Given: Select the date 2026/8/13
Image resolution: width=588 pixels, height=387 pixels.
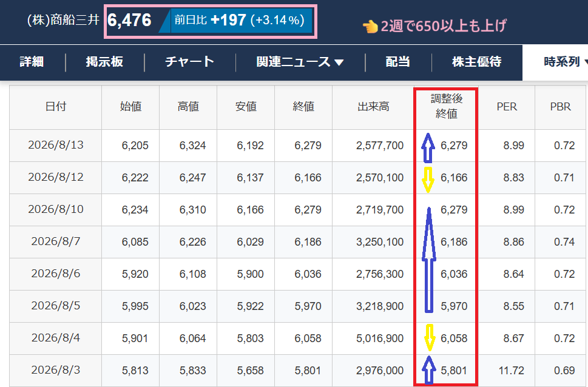Looking at the screenshot, I should tap(56, 145).
